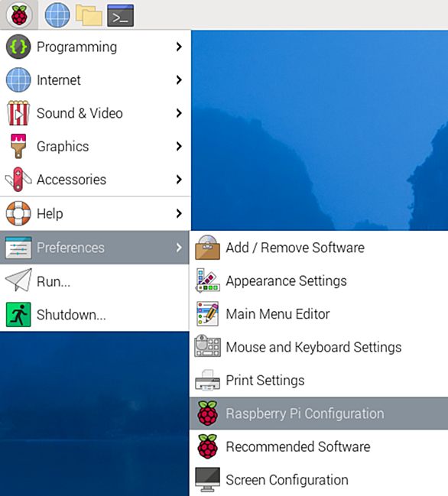Launch the terminal icon in the taskbar

point(120,15)
